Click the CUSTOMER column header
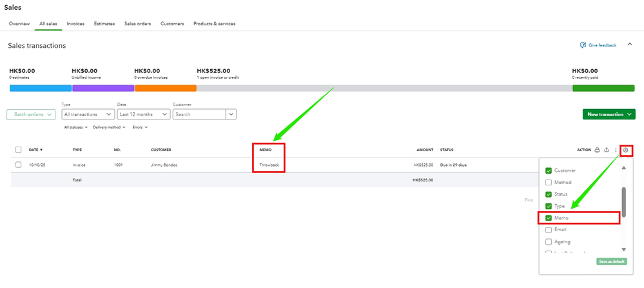 [x=161, y=150]
